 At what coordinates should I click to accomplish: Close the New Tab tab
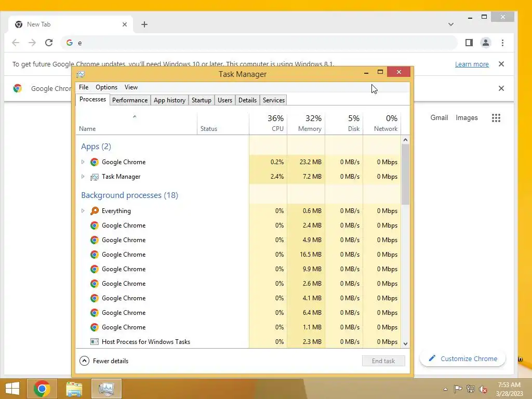pyautogui.click(x=125, y=24)
